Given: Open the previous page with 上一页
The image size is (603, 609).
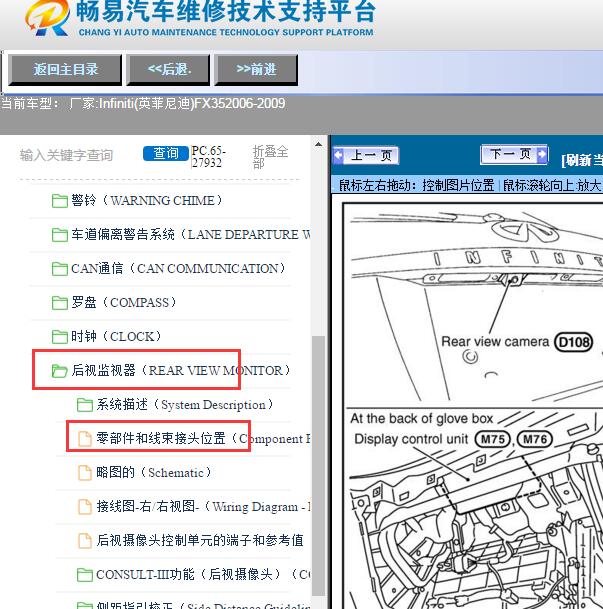Looking at the screenshot, I should tap(366, 155).
